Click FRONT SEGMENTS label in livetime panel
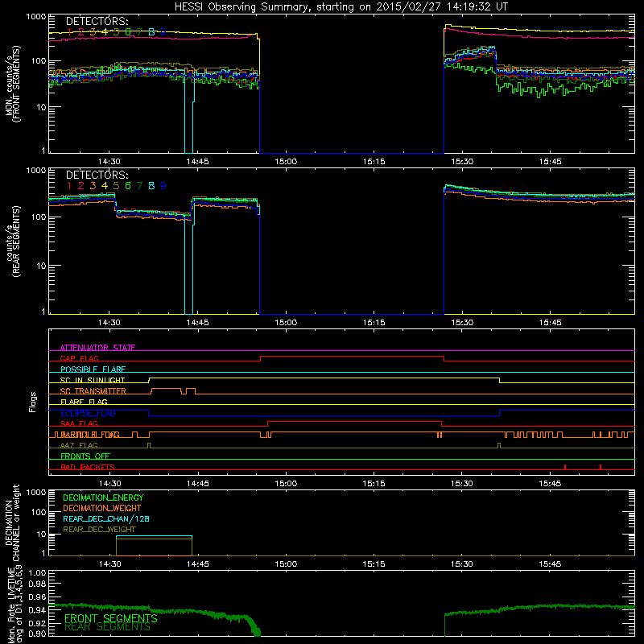Viewport: 644px width, 644px height. click(x=111, y=618)
